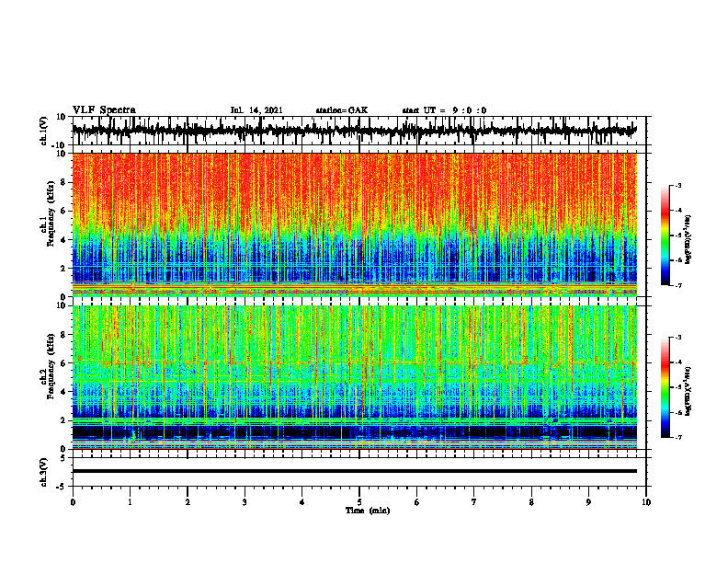The height and width of the screenshot is (563, 728).
Task: Click the "2" tick on the Time axis
Action: [x=188, y=502]
